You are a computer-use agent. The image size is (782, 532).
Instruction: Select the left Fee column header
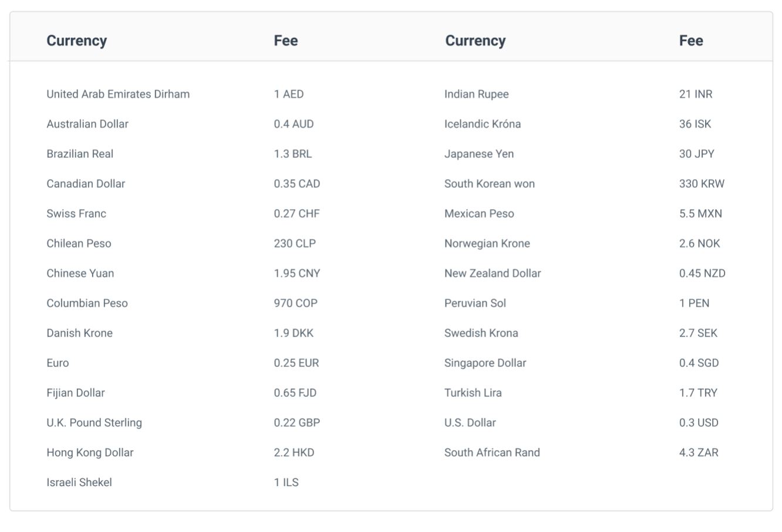[x=285, y=41]
